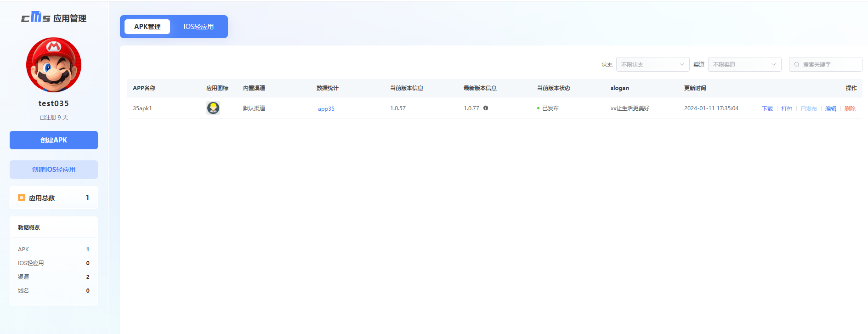This screenshot has height=334, width=868.
Task: Click the 当前版本状态 column header
Action: point(554,88)
